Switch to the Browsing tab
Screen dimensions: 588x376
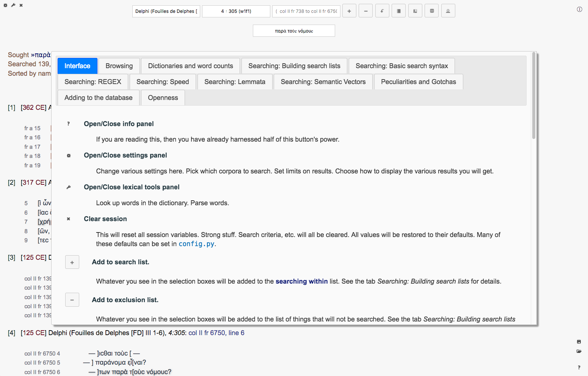[x=119, y=66]
